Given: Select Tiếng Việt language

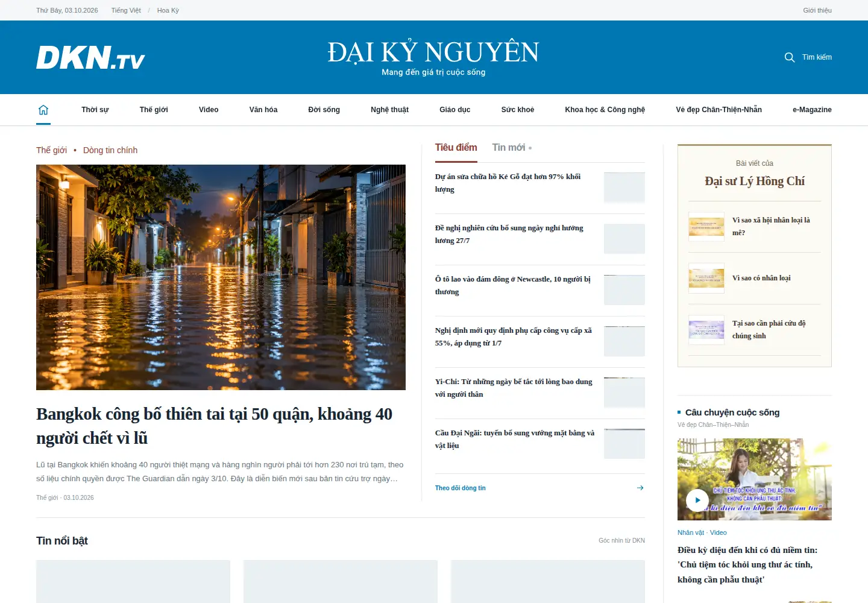Looking at the screenshot, I should (126, 10).
